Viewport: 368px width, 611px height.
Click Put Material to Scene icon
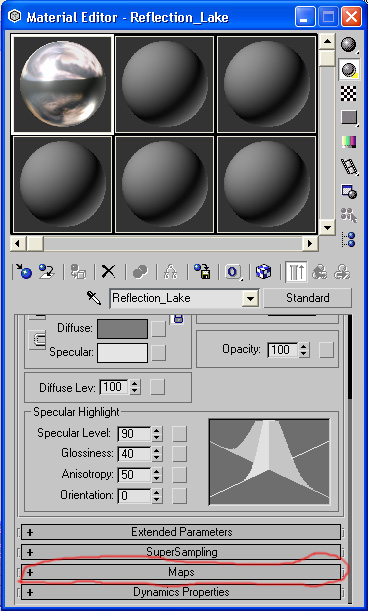(x=46, y=272)
